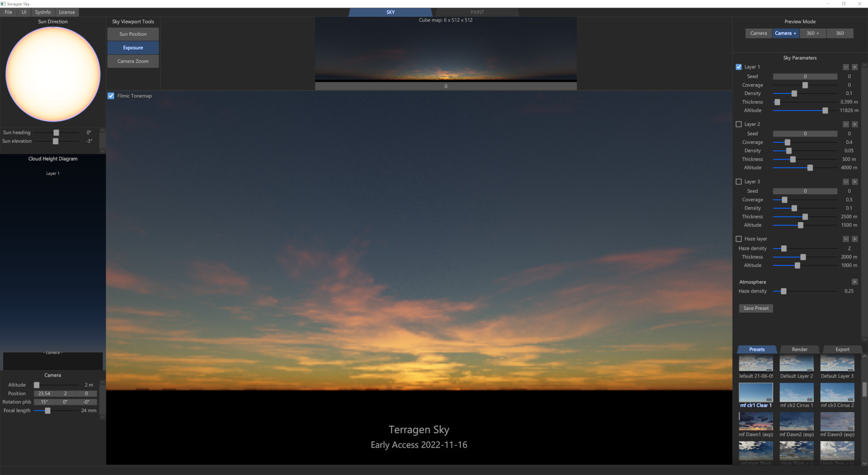Click the bar labeled 0 under cube map
The image size is (868, 475).
point(446,86)
